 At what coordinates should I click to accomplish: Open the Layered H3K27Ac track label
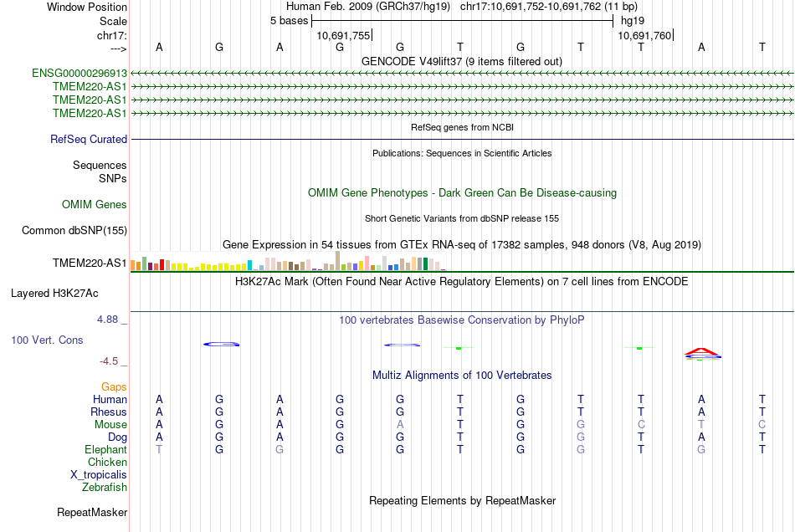pos(54,294)
